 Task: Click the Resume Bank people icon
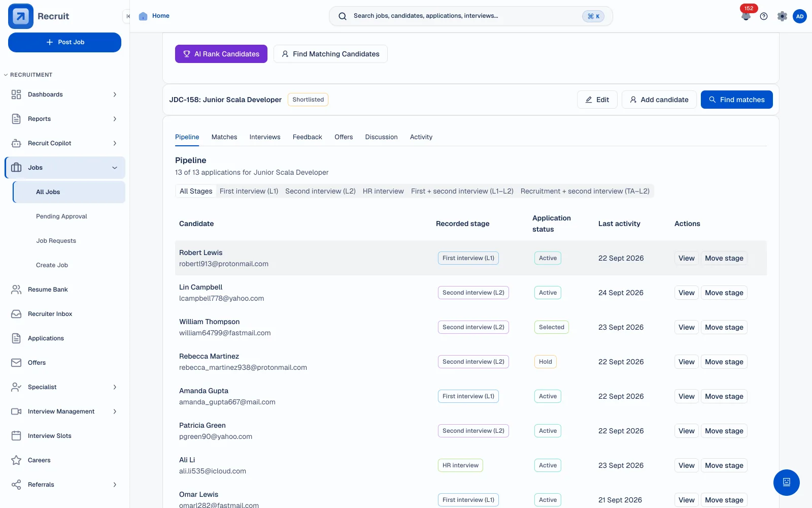coord(16,290)
